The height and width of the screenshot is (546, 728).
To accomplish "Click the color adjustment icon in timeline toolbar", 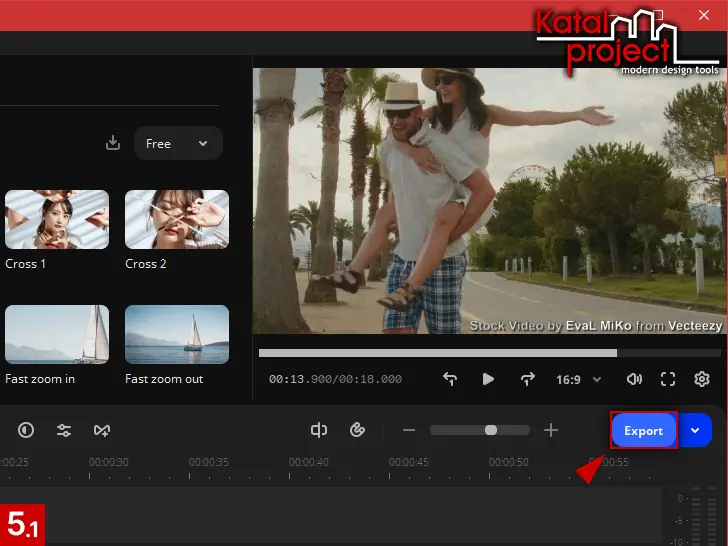I will (x=26, y=430).
